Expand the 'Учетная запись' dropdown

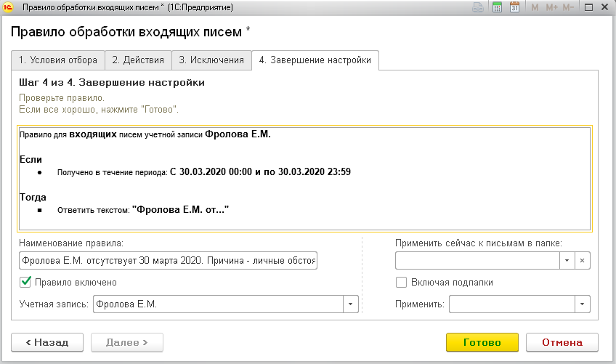350,304
